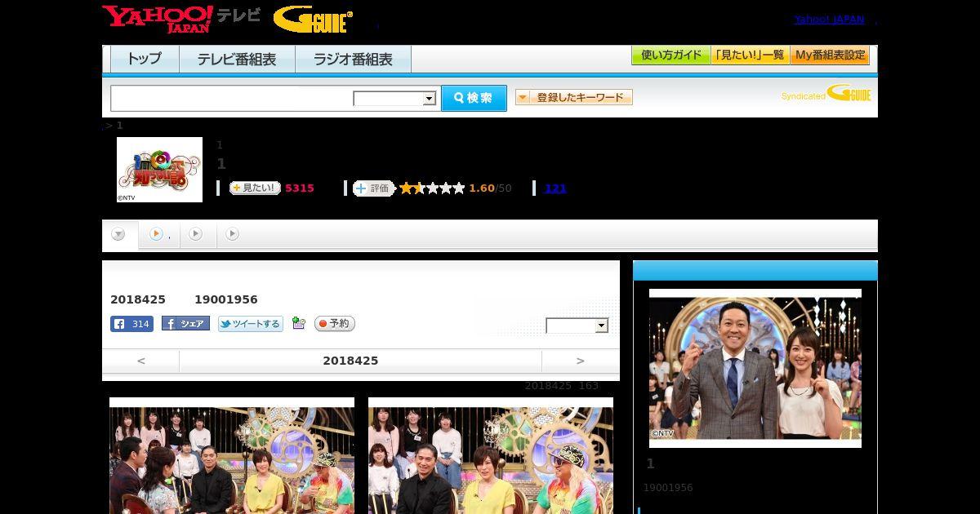Click the 19001956 broadcast time text

(226, 299)
